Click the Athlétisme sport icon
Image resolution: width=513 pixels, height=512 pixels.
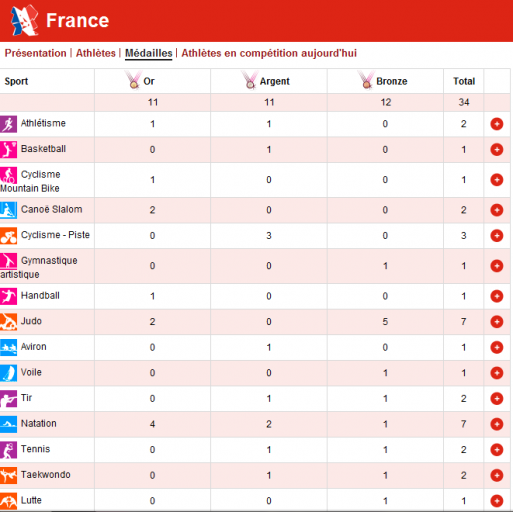(8, 124)
